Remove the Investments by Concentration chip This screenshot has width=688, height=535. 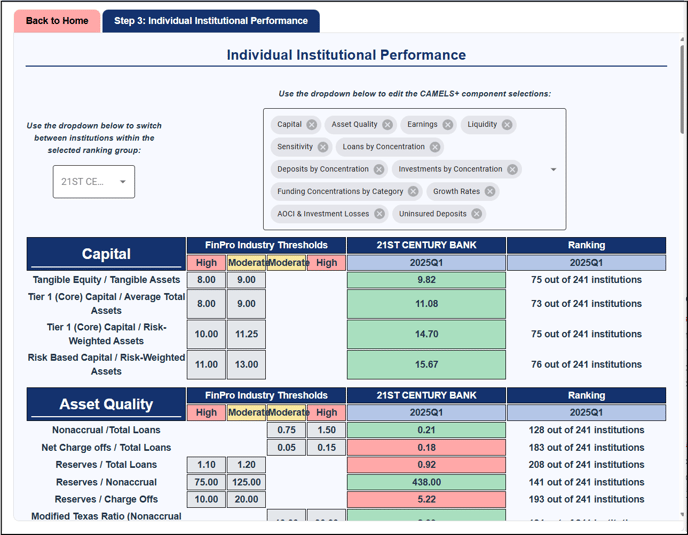(512, 169)
